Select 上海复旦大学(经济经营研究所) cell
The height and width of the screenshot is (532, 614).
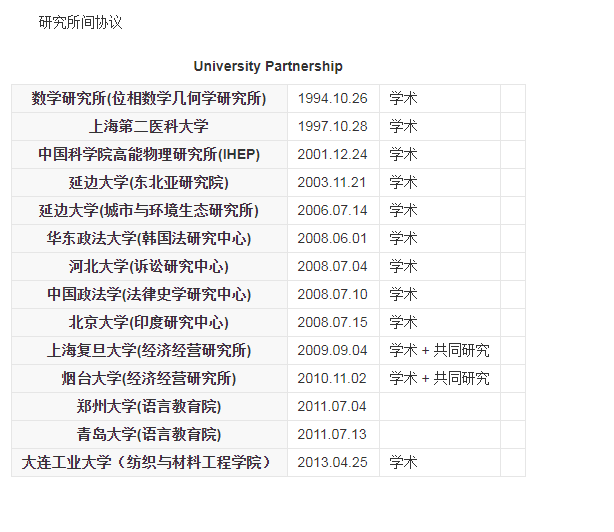[149, 350]
